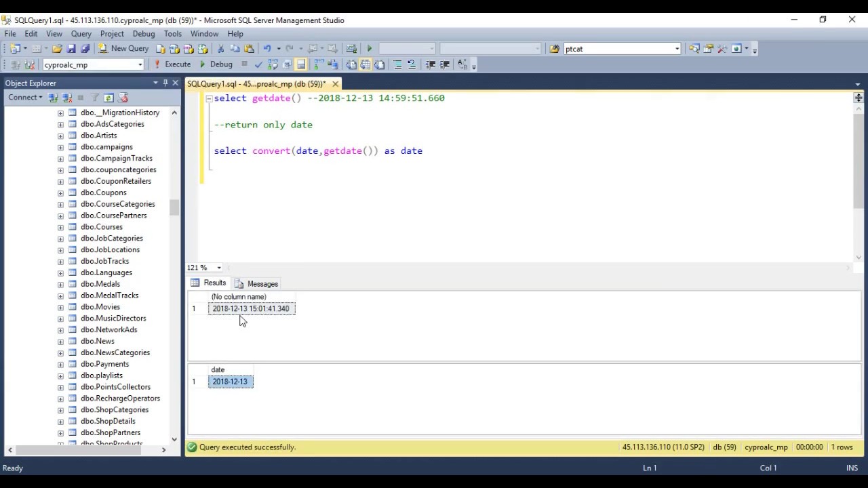This screenshot has height=488, width=868.
Task: Click the Properties Window icon
Action: coord(708,49)
